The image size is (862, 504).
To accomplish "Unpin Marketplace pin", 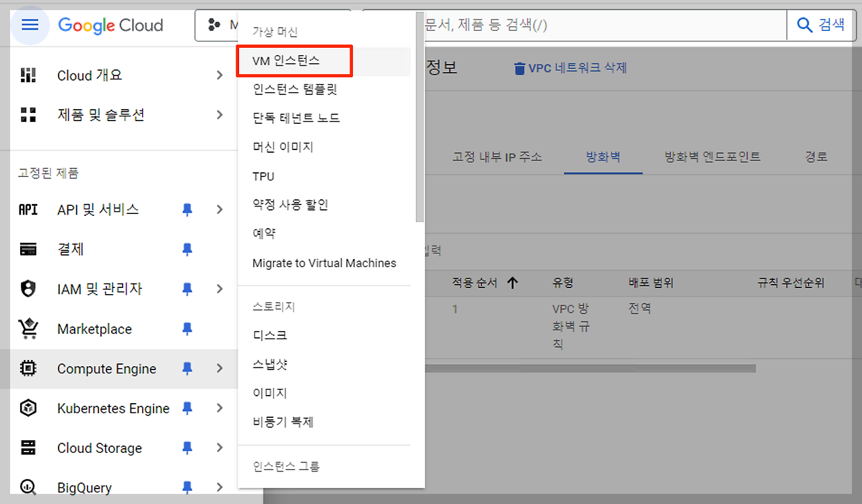I will pyautogui.click(x=187, y=329).
